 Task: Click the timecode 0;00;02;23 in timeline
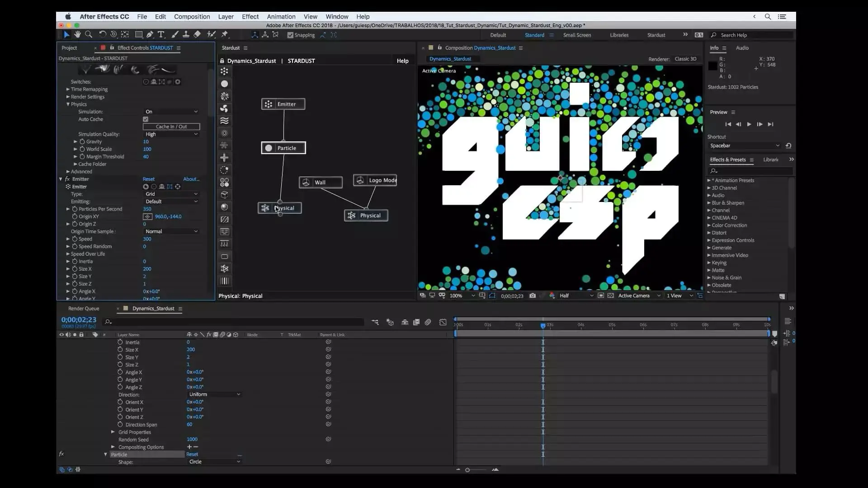[x=79, y=319]
